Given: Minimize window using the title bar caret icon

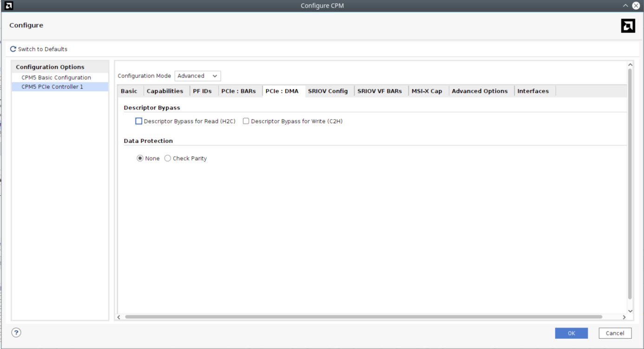Looking at the screenshot, I should [625, 6].
